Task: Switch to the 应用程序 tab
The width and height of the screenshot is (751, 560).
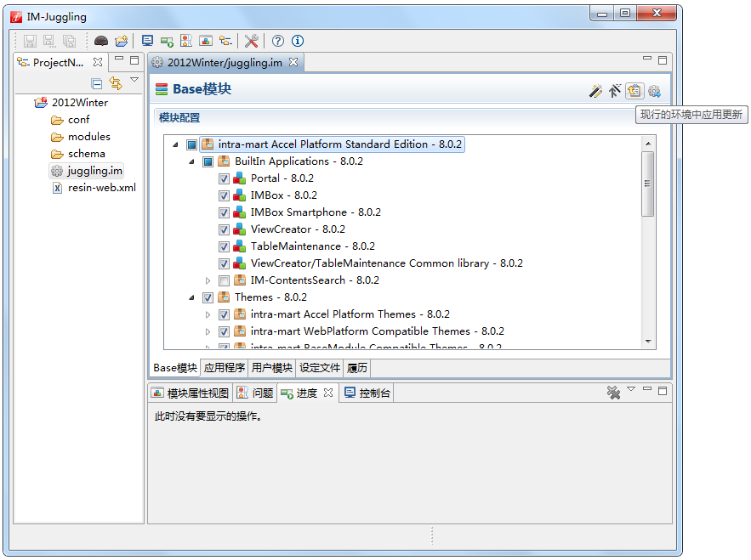Action: tap(225, 368)
